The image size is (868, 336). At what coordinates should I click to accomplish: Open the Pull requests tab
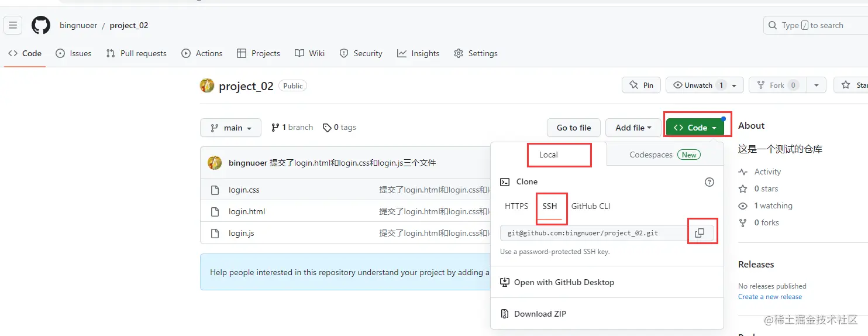tap(136, 53)
